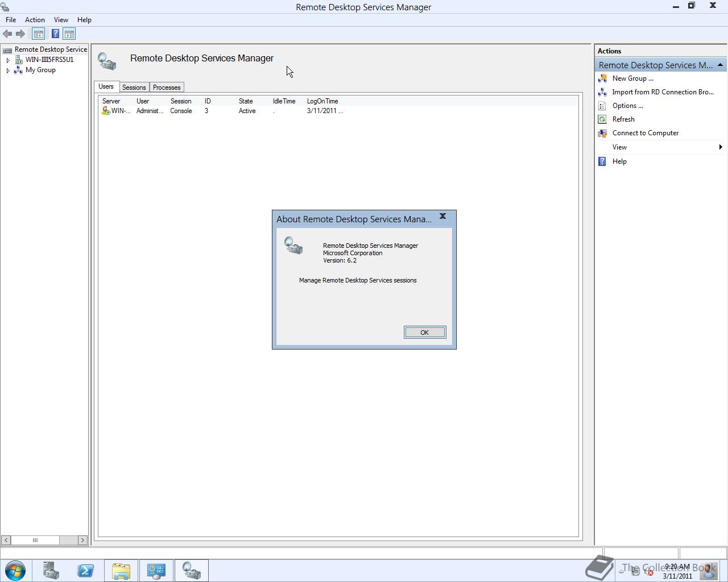Collapse the Remote Desktop Services Manager actions header
The width and height of the screenshot is (728, 582).
(x=720, y=65)
